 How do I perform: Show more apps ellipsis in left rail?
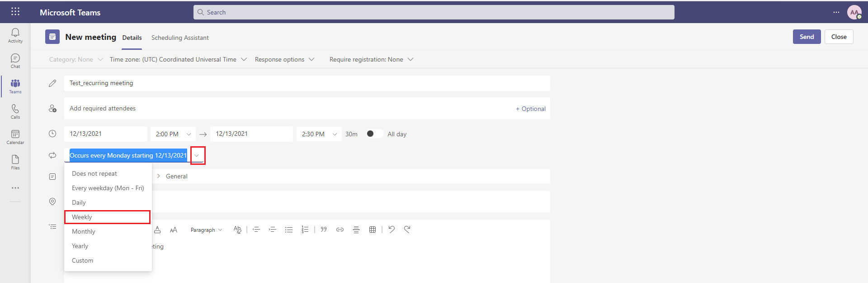point(15,188)
